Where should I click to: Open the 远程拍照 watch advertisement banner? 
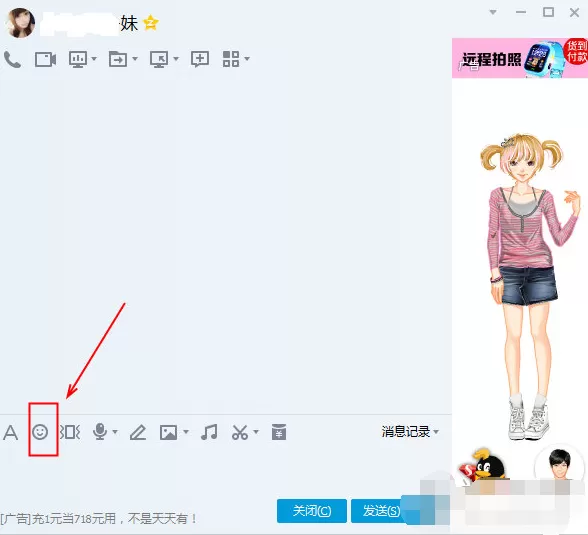pos(520,58)
